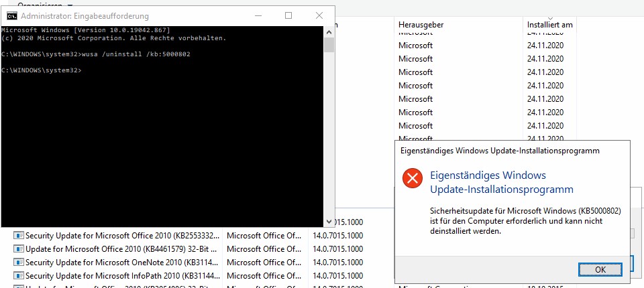Click the empty C:\WINDOWS\system32> prompt
This screenshot has width=644, height=288.
pyautogui.click(x=42, y=70)
